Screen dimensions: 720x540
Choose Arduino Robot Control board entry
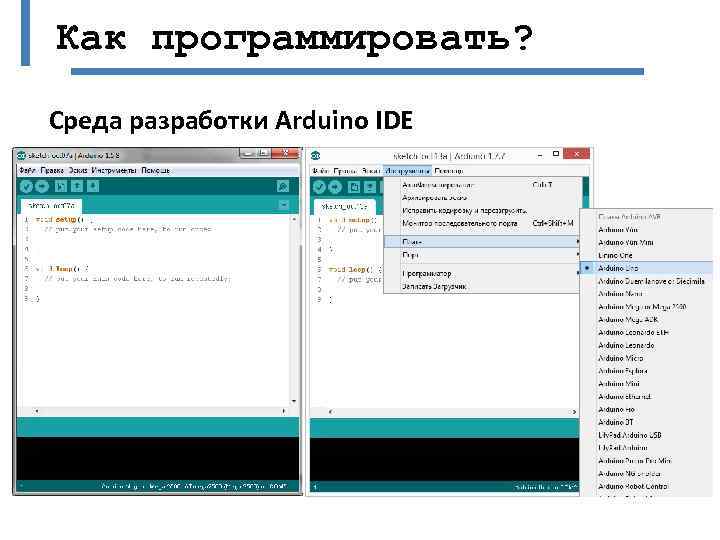pos(647,487)
